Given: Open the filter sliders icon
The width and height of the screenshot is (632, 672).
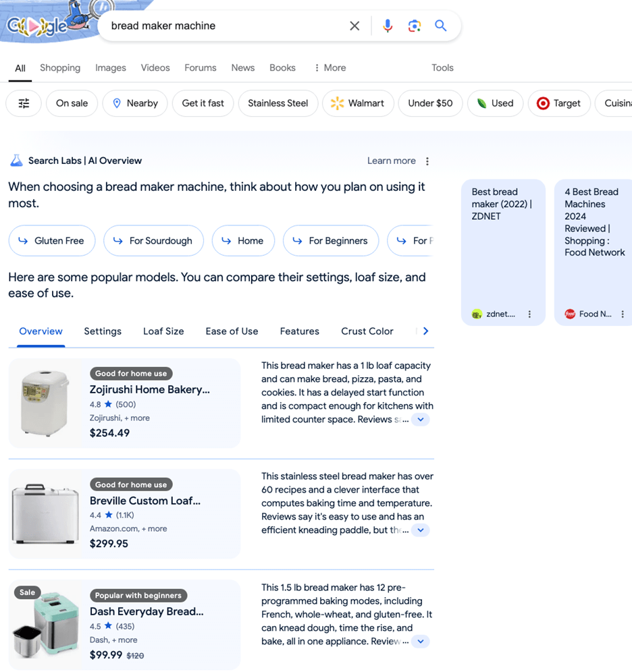Looking at the screenshot, I should (24, 103).
